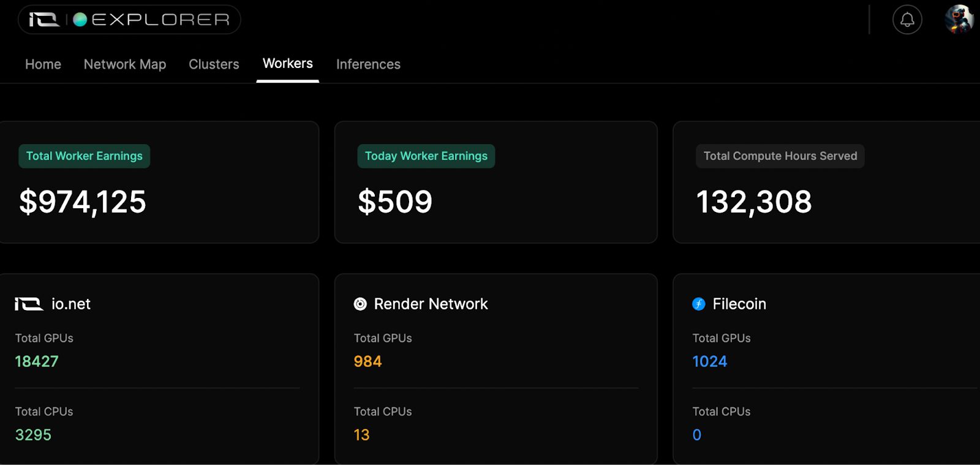Select the Workers tab

click(288, 64)
